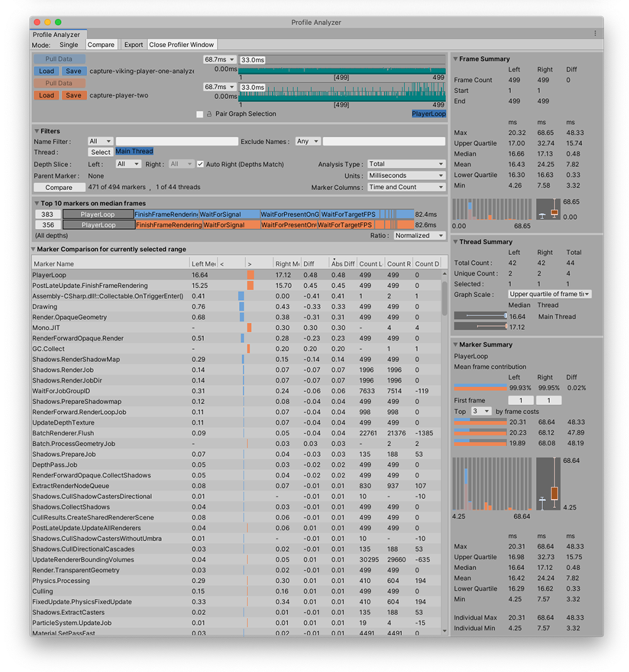Open the kebab options menu in the title bar
The image size is (629, 672).
point(595,33)
